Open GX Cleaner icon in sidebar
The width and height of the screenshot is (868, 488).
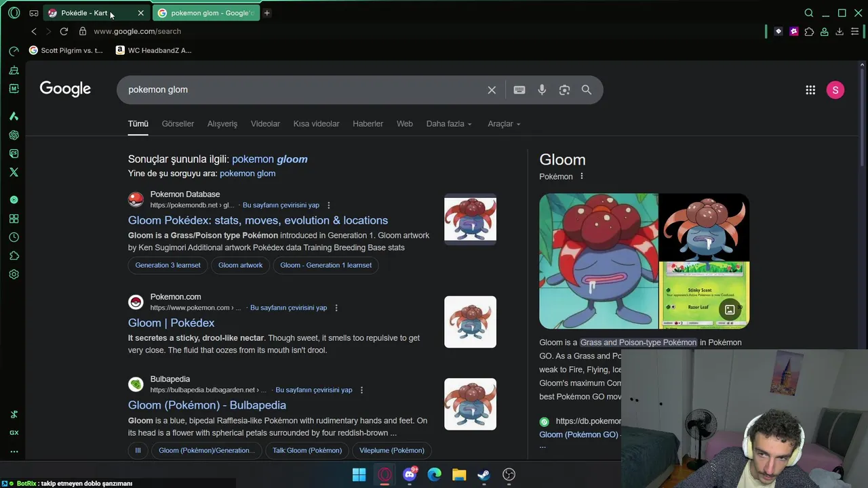click(14, 70)
